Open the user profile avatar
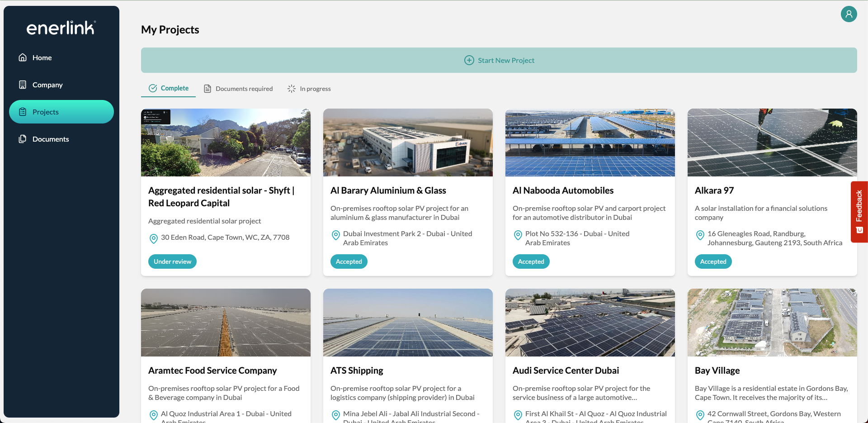The height and width of the screenshot is (423, 868). 849,14
